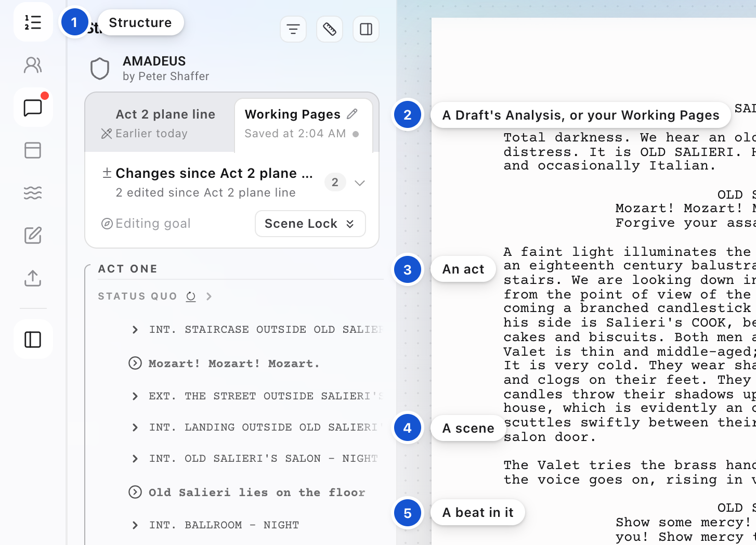This screenshot has height=545, width=756.
Task: Click the pencil icon next to Working Pages
Action: pos(352,114)
